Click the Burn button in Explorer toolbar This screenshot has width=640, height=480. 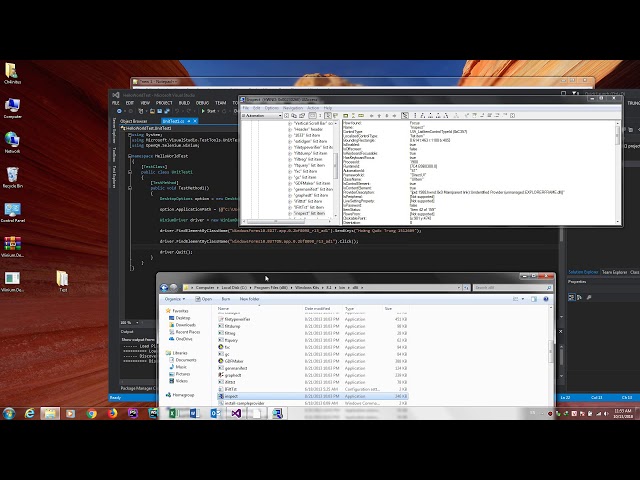coord(226,299)
